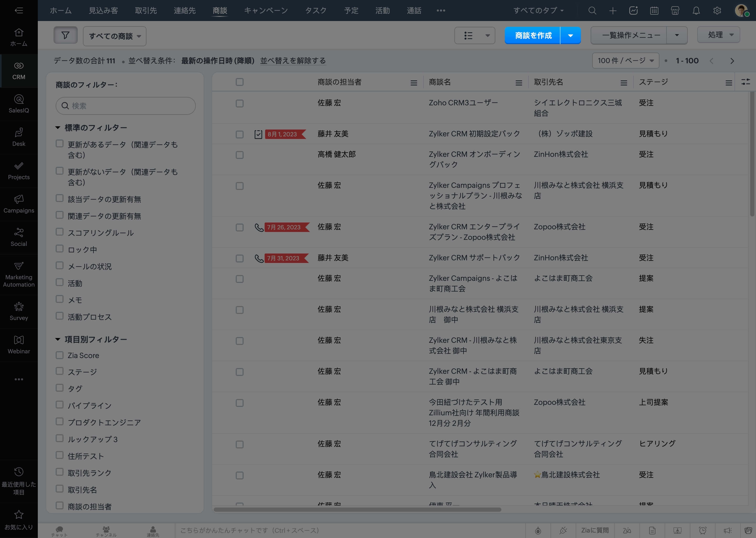756x538 pixels.
Task: Open the すべての商談 view dropdown
Action: (x=114, y=36)
